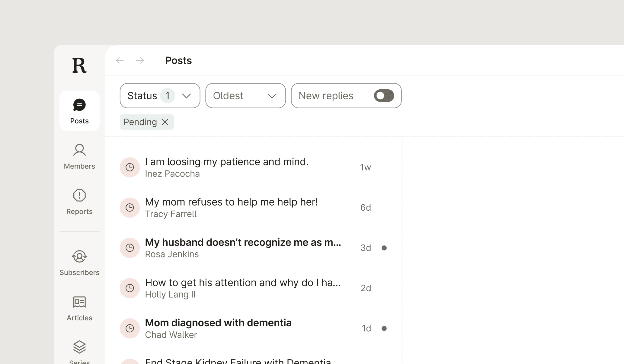Screen dimensions: 624x364
Task: Open the Series stacked layers icon
Action: pos(79,347)
